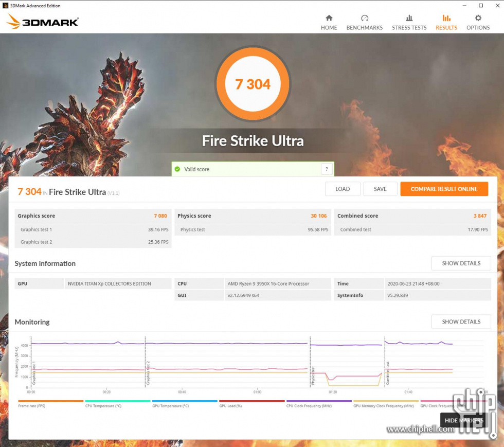Toggle the GPU Load (%) legend series
Viewport: 504px width, 447px height.
[x=252, y=404]
